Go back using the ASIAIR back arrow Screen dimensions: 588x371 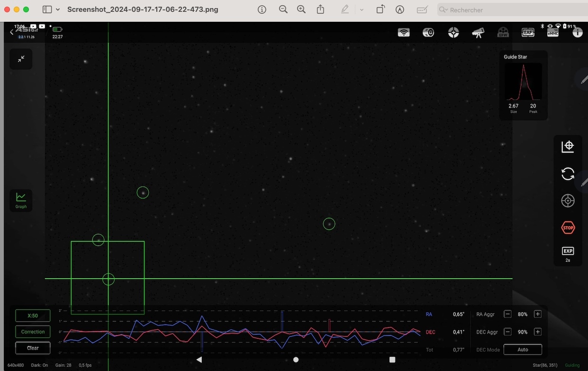click(12, 32)
